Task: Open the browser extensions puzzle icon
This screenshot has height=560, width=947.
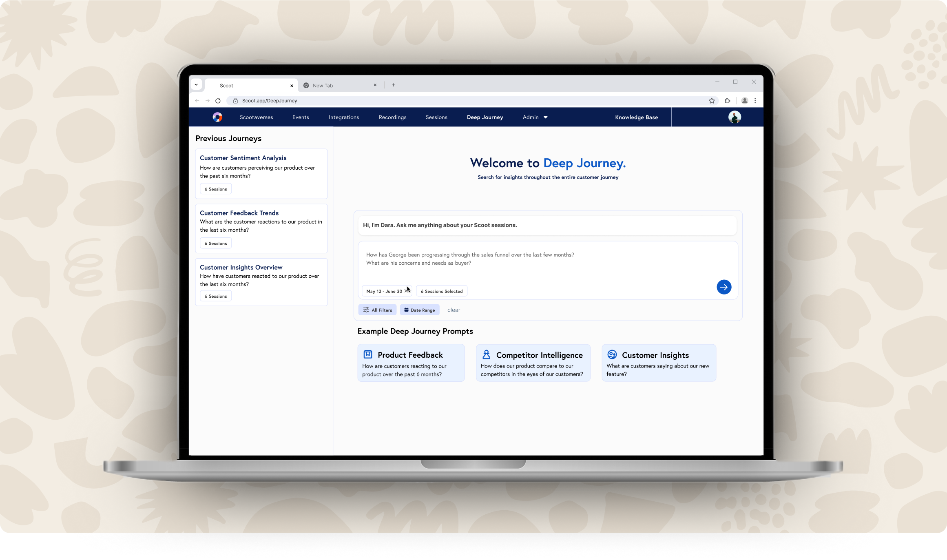Action: click(x=727, y=101)
